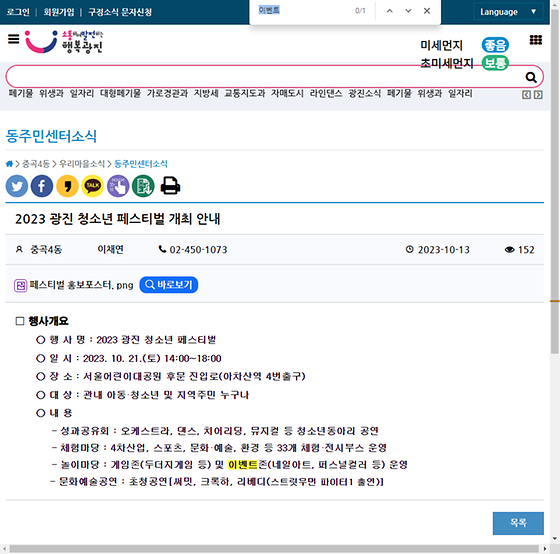Image resolution: width=560 pixels, height=554 pixels.
Task: Share the post on Twitter
Action: [x=17, y=186]
